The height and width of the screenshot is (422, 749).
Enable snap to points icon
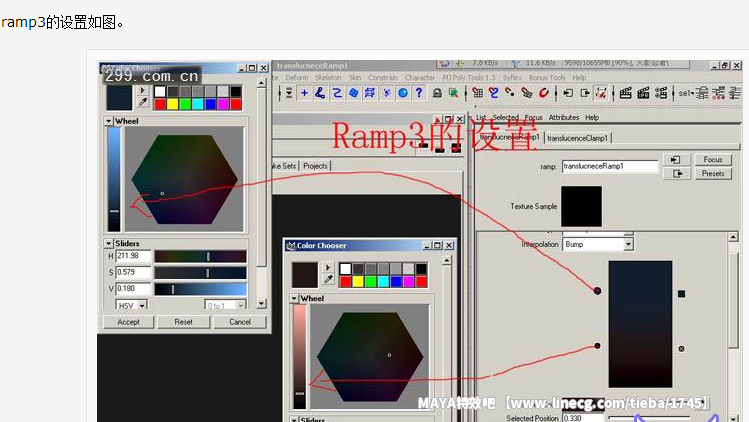click(510, 93)
